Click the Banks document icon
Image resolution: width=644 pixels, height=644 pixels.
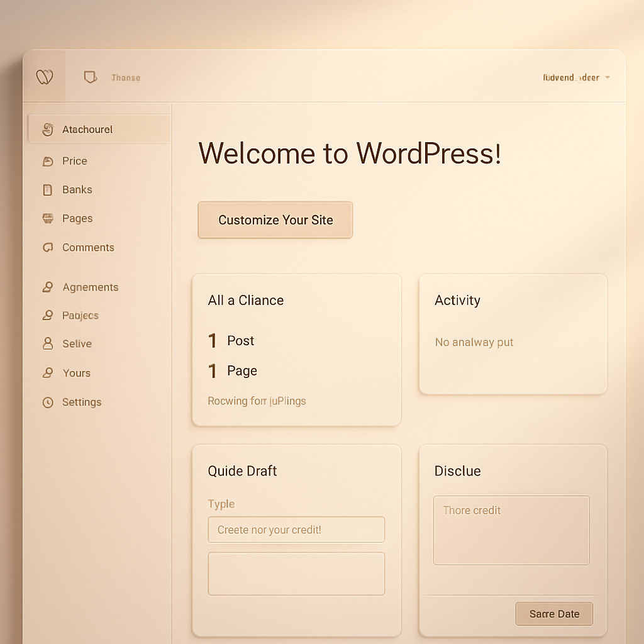pyautogui.click(x=48, y=190)
